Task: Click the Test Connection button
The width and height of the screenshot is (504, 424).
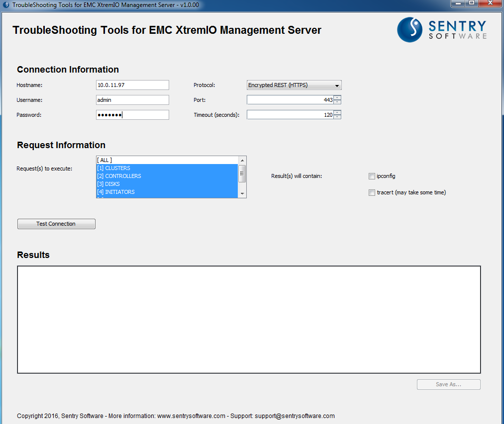Action: [56, 224]
